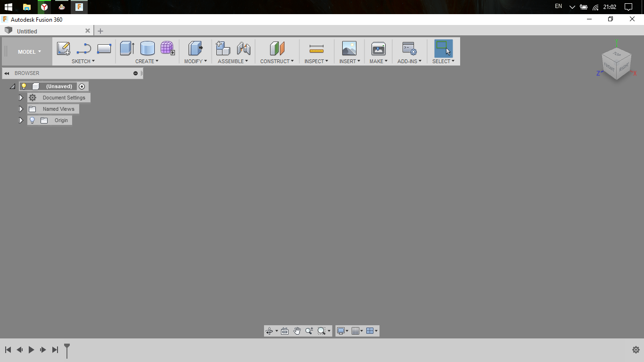Screen dimensions: 644x362
Task: Select the Zoom Window tool
Action: [321, 330]
